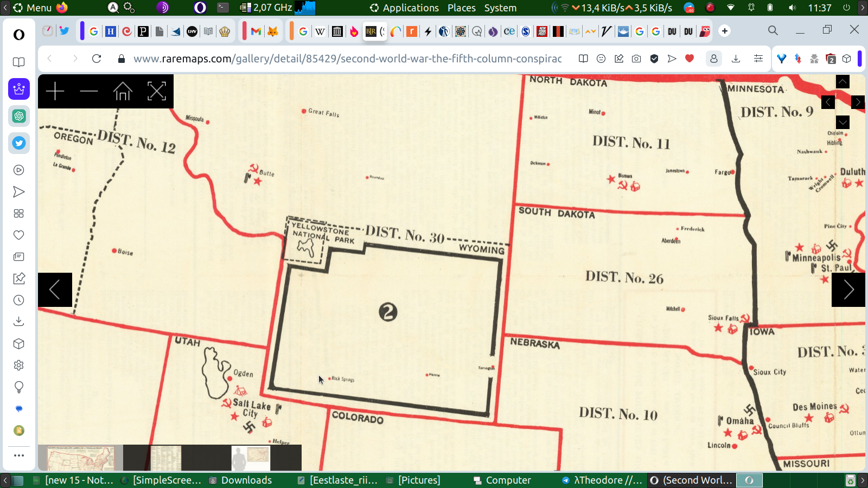Viewport: 868px width, 488px height.
Task: Switch to the Pinboard P tab
Action: pos(143,31)
